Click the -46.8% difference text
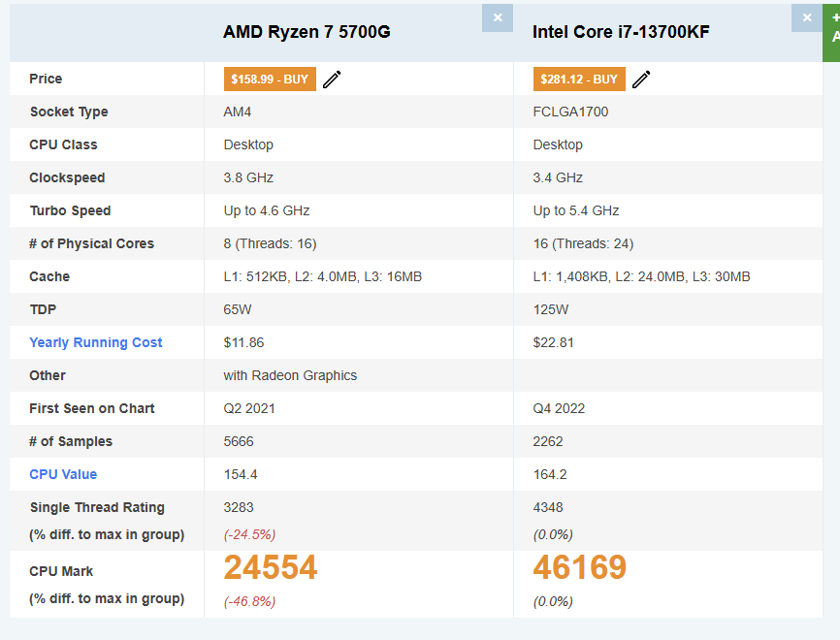Screen dimensions: 840x640 [249, 601]
